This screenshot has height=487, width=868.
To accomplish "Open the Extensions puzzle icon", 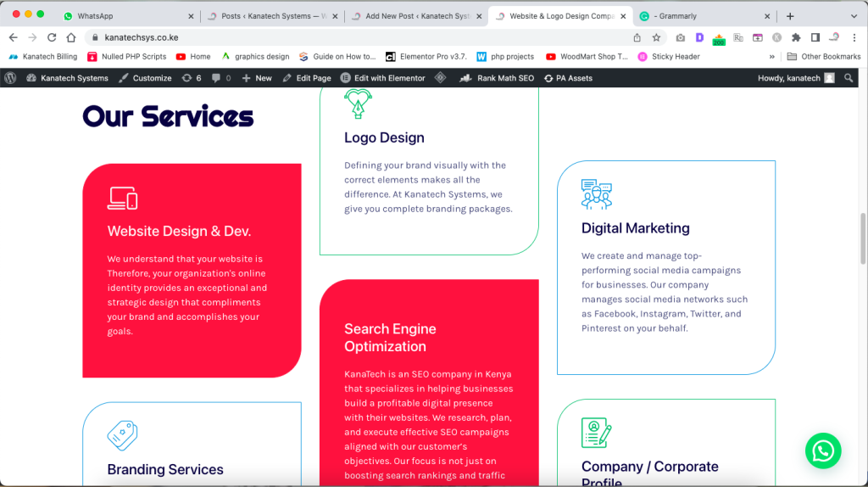I will [796, 37].
